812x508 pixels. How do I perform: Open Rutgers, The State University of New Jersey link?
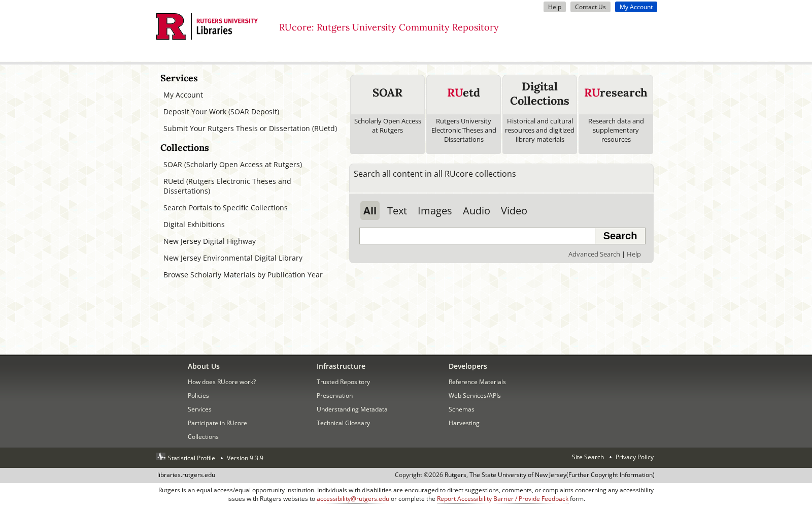[505, 475]
